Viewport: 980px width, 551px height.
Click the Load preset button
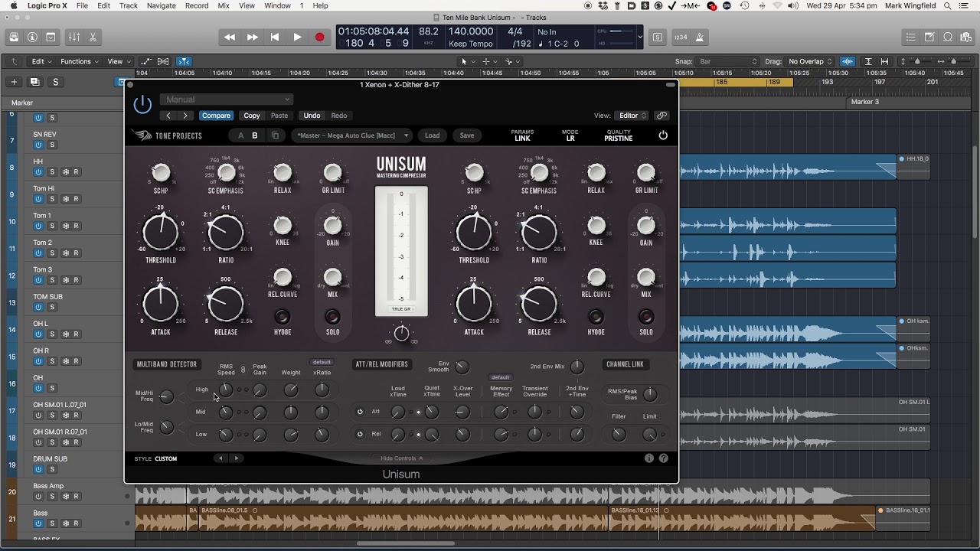(x=433, y=135)
